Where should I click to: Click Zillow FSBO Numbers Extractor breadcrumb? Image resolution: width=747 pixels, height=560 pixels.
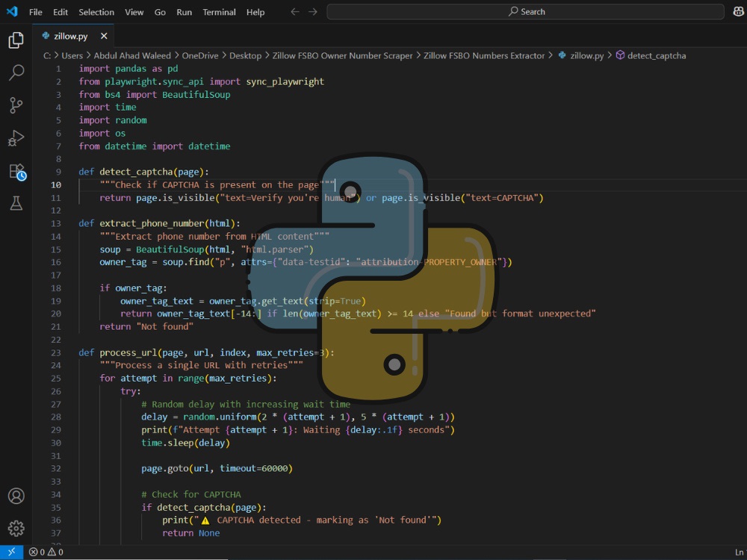pyautogui.click(x=484, y=55)
